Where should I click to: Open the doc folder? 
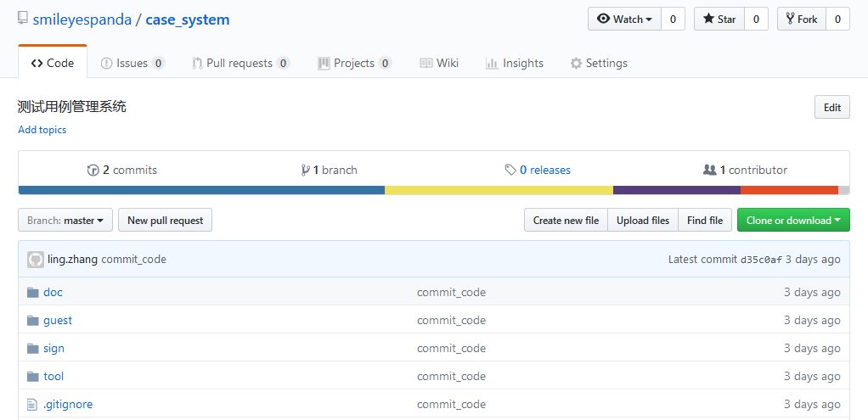point(53,292)
